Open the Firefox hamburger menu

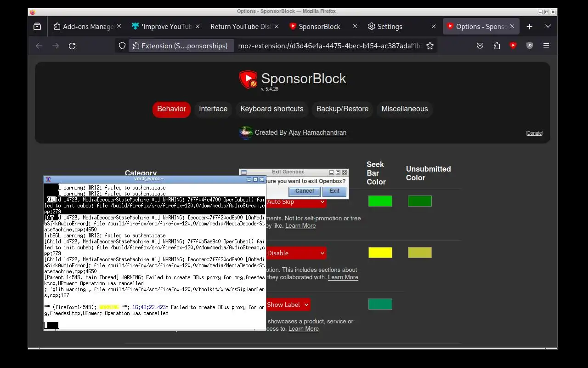pos(546,46)
